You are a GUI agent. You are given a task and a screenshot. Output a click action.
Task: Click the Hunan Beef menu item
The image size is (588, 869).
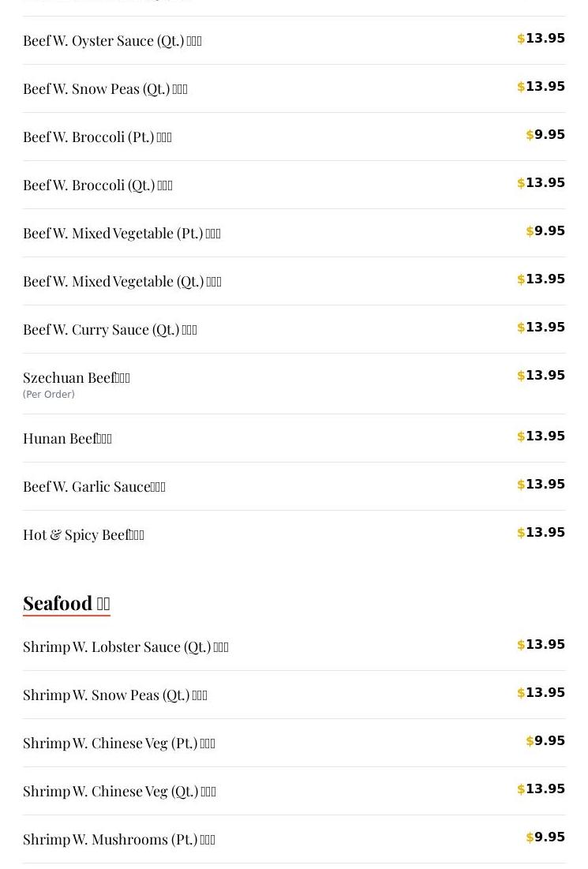pos(67,439)
